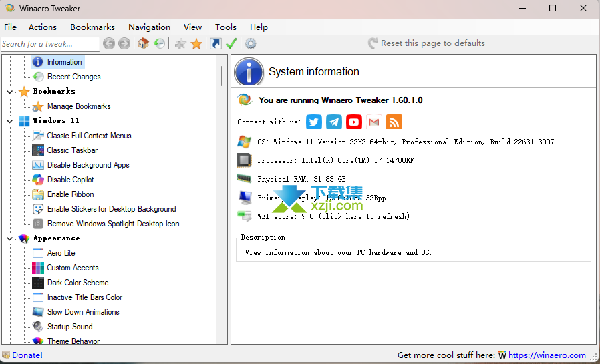Screen dimensions: 600x364
Task: Click the Processor: Intel Core i7-14700KF line
Action: 335,160
